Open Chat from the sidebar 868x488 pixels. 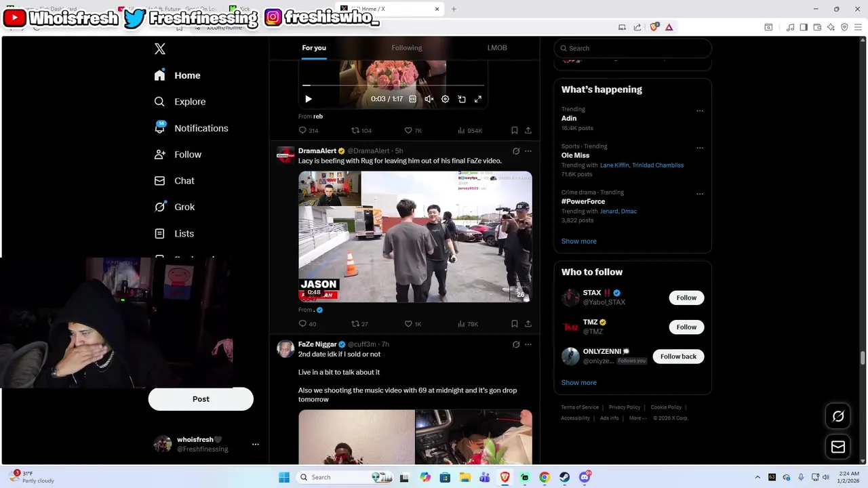point(174,181)
